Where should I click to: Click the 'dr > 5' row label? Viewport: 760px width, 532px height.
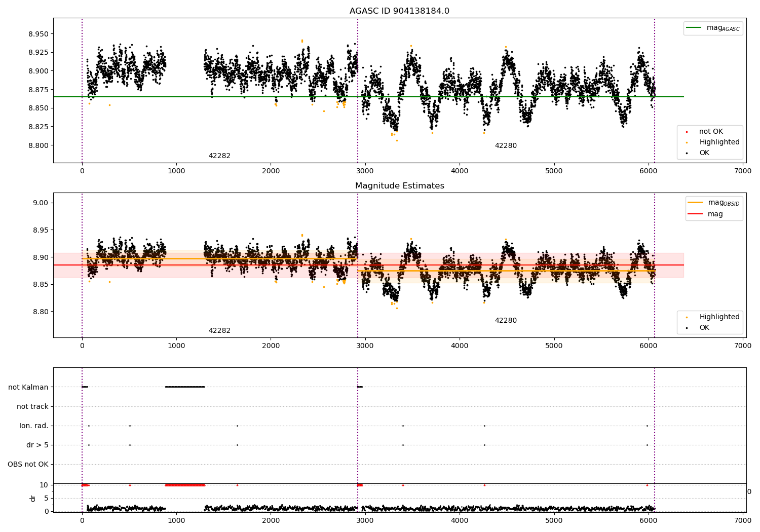pos(37,445)
